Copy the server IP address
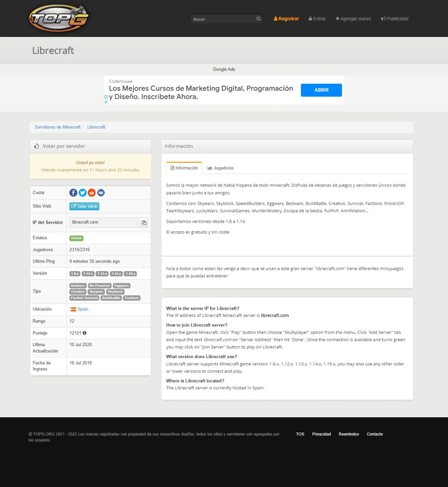The height and width of the screenshot is (487, 448). (144, 223)
